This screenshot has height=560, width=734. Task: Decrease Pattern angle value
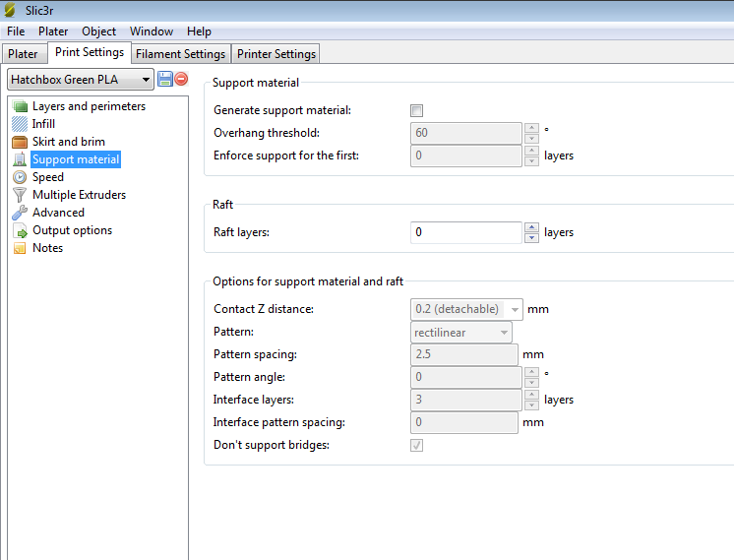point(531,383)
